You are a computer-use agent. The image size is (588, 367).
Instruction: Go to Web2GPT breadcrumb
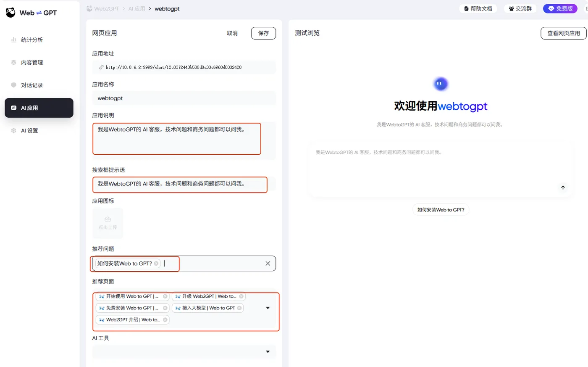point(107,9)
